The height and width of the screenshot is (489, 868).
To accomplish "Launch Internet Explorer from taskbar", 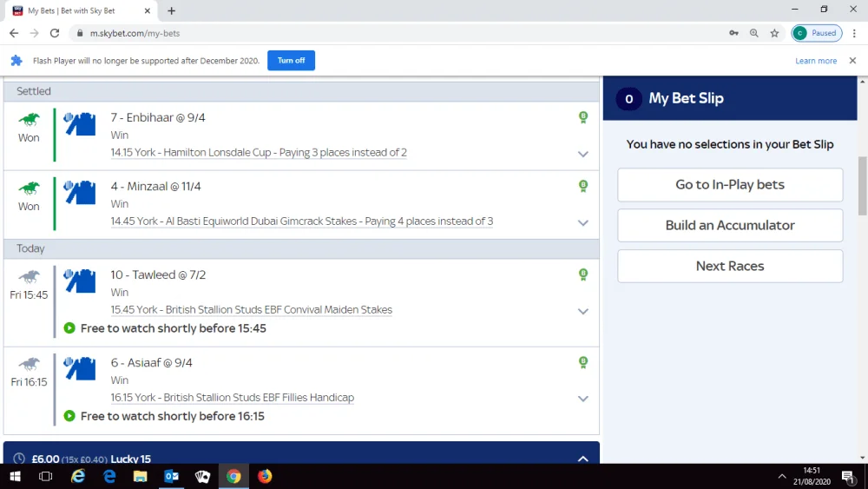I will (78, 476).
